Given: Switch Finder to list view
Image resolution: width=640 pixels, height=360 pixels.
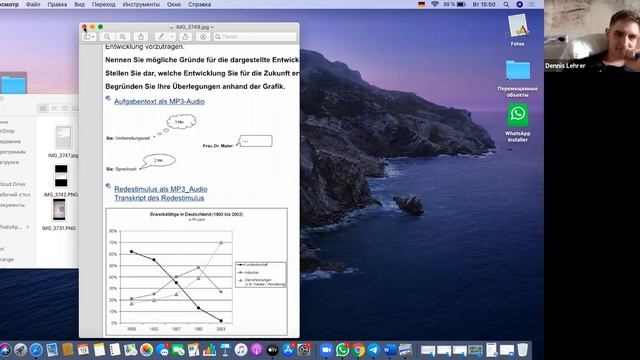Looking at the screenshot, I should click(x=54, y=108).
